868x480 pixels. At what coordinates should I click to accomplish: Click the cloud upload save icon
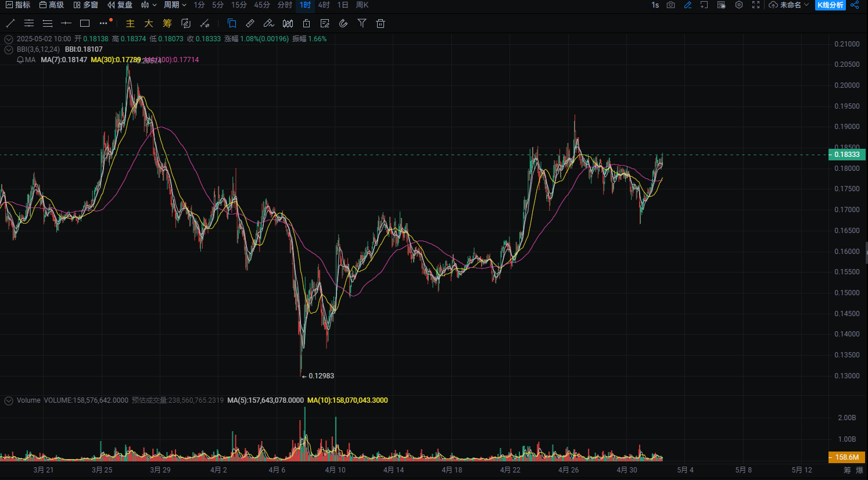(773, 5)
